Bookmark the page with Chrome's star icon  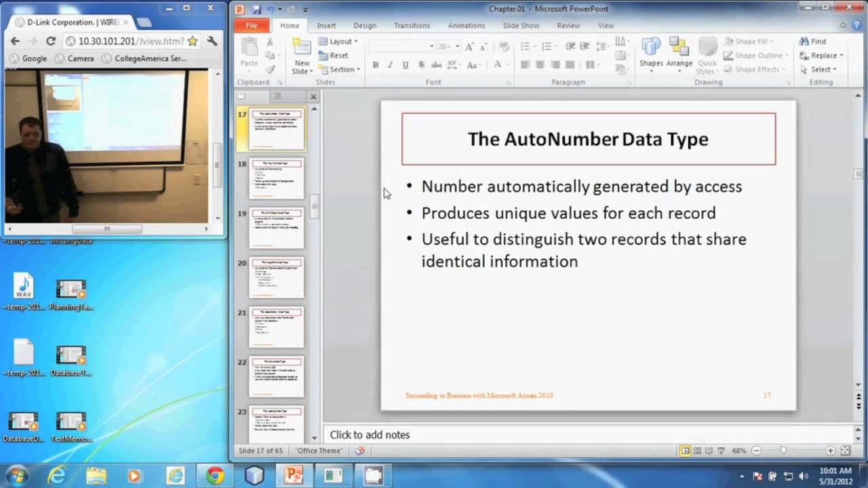[x=193, y=41]
